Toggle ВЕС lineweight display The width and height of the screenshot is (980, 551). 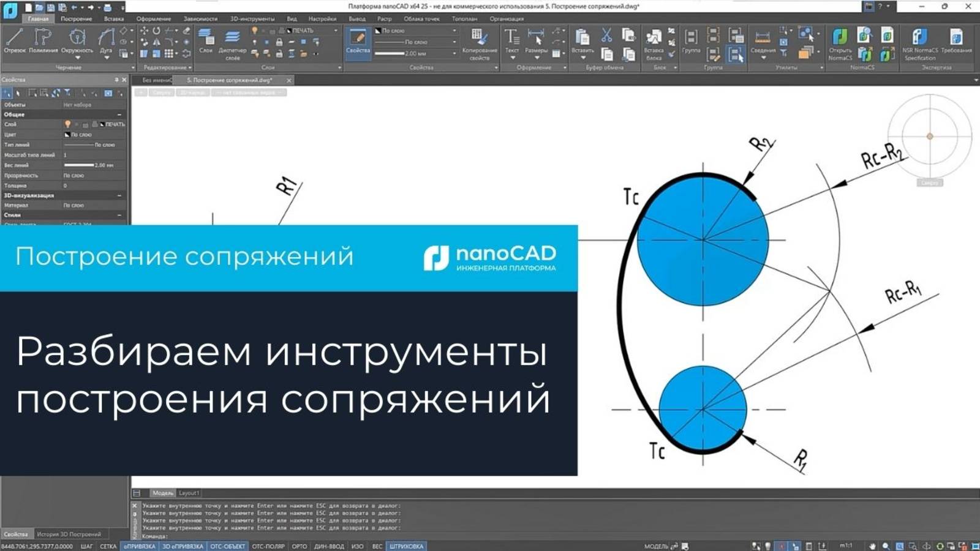[377, 546]
